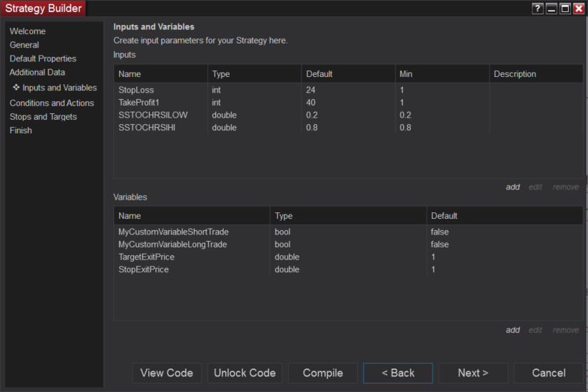Open the Welcome page in sidebar

tap(28, 31)
